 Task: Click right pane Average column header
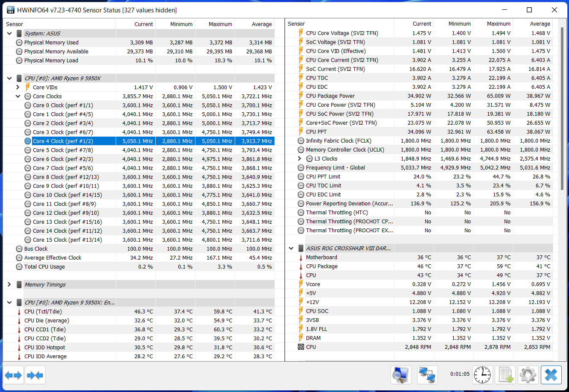(533, 24)
